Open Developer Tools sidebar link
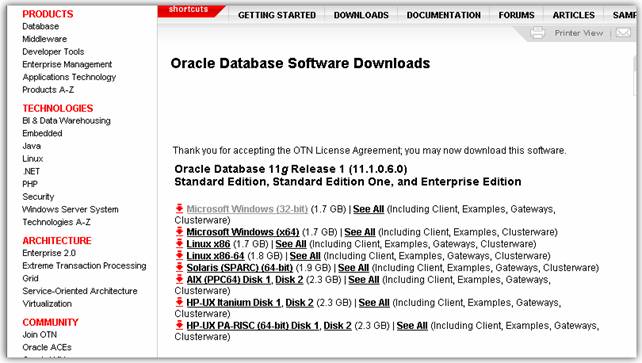The image size is (642, 363). pyautogui.click(x=53, y=52)
